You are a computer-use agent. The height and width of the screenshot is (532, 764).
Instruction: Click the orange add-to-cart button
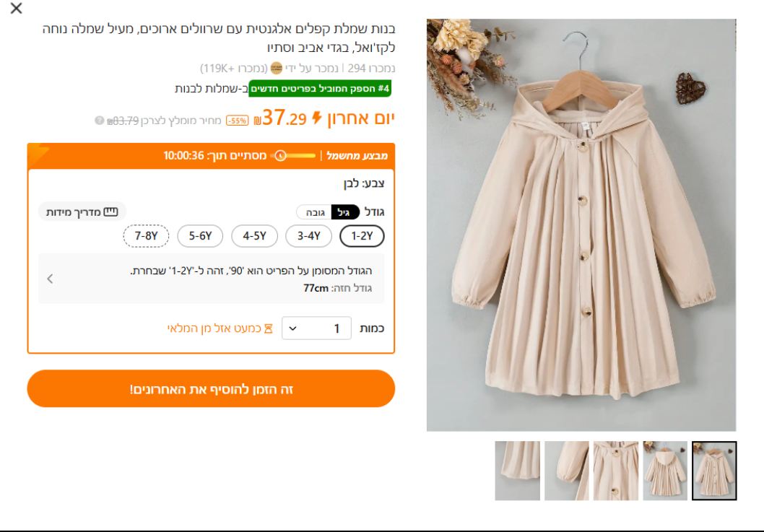(x=211, y=389)
